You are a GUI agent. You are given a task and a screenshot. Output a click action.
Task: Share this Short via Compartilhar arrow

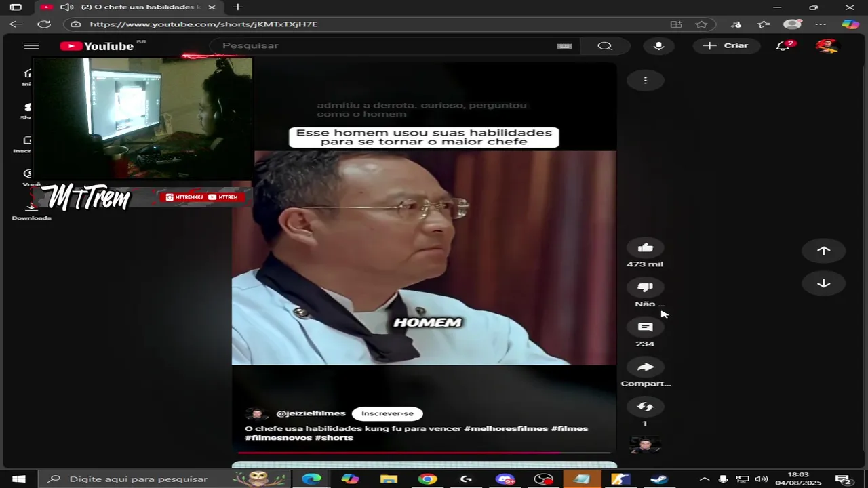[x=646, y=367]
